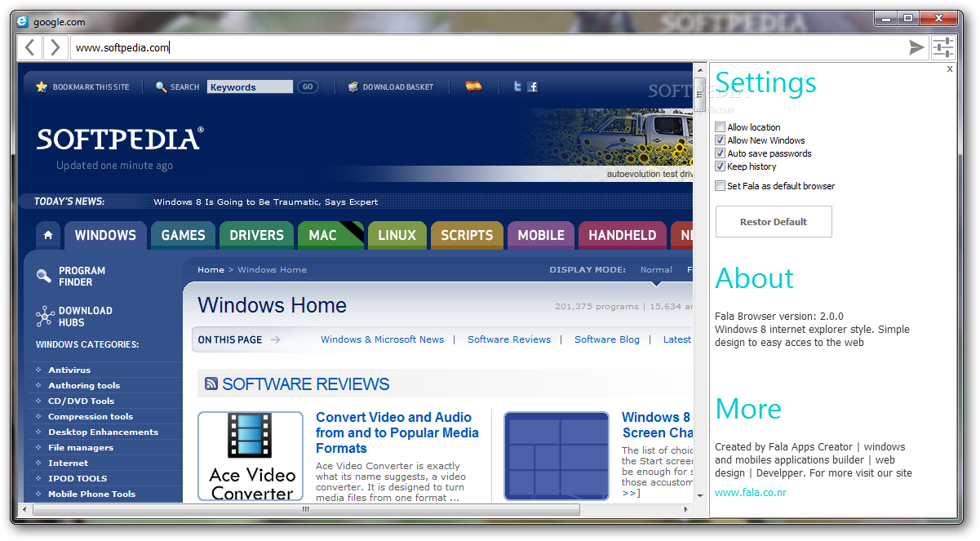Click the Search magnifier icon
The width and height of the screenshot is (980, 541).
(161, 86)
